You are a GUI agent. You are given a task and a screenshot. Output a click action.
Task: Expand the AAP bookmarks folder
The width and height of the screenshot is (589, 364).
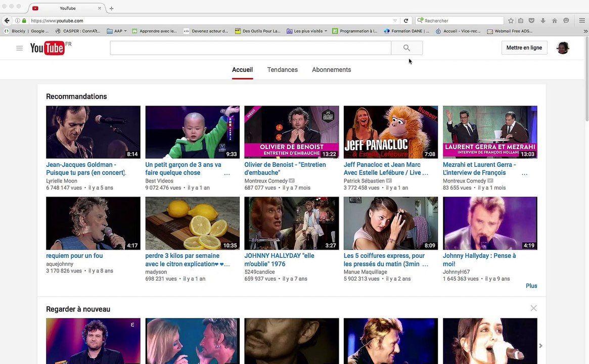pyautogui.click(x=117, y=31)
